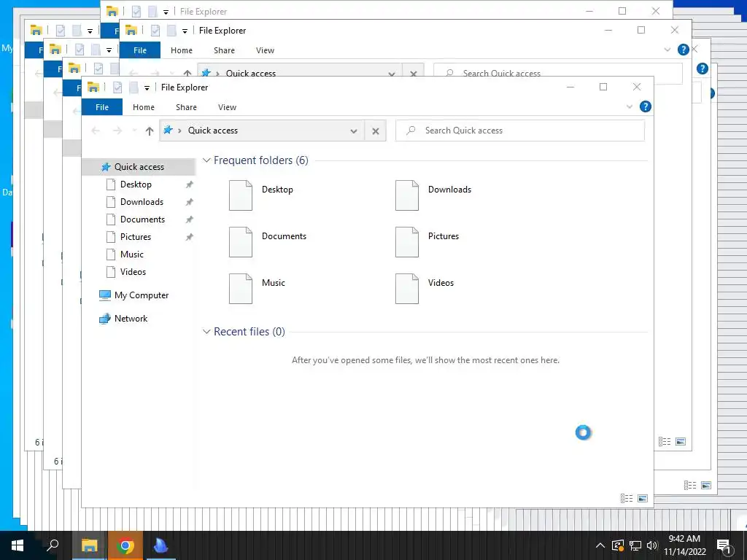Open Documents in the navigation pane
This screenshot has height=560, width=747.
click(142, 219)
